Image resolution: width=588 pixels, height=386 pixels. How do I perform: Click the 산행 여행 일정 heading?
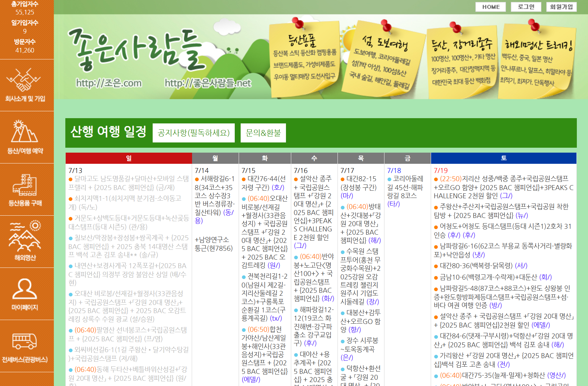coord(108,132)
